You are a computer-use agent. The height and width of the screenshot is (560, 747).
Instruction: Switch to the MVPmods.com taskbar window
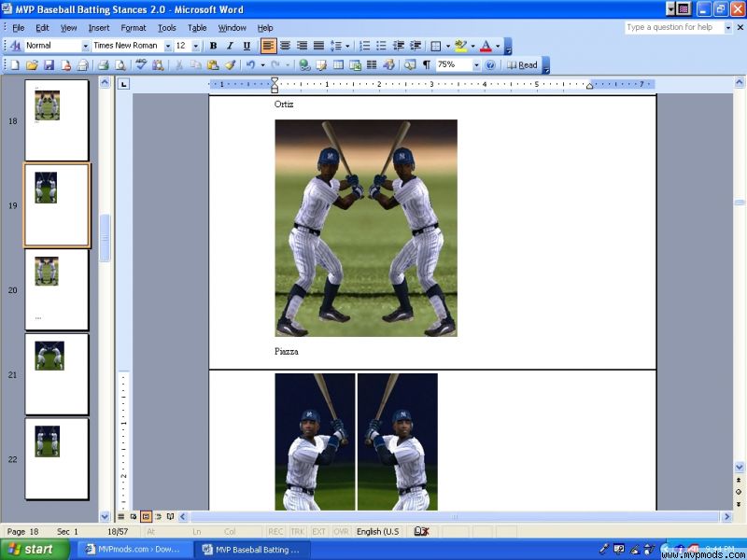pyautogui.click(x=134, y=550)
